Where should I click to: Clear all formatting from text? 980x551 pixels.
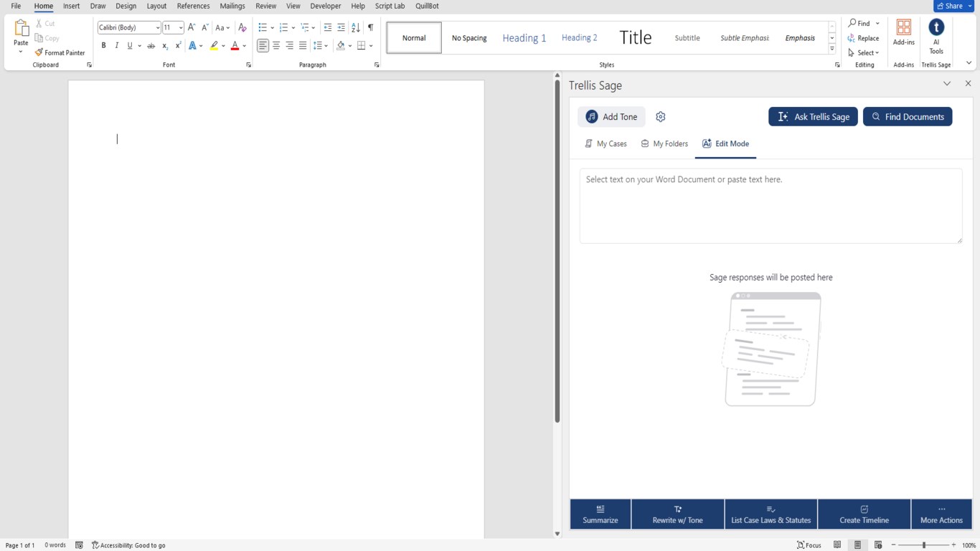(242, 27)
